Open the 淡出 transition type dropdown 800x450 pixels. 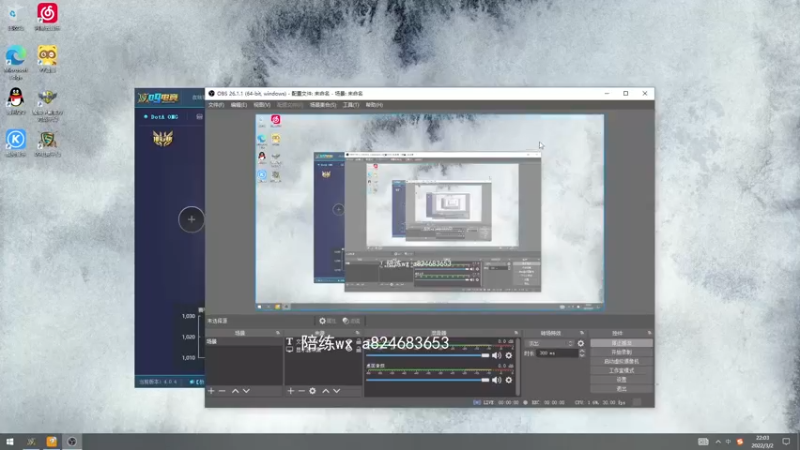(x=549, y=343)
